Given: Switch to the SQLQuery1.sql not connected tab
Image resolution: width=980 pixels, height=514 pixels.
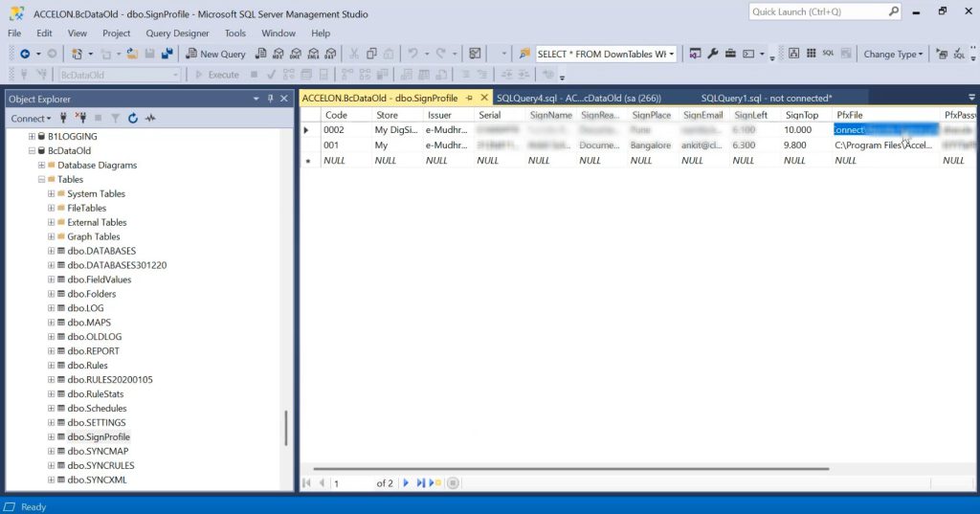Looking at the screenshot, I should 767,99.
